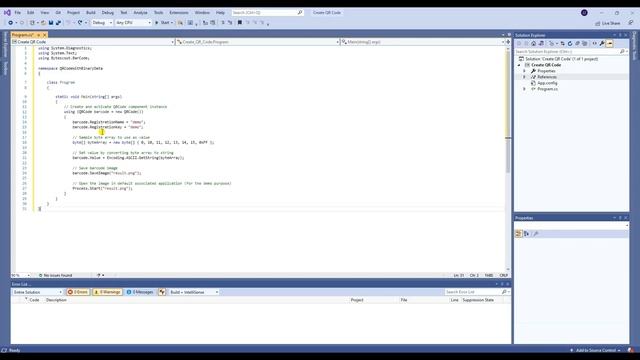Viewport: 640px width, 360px height.
Task: Close the Program.cs editor tab
Action: point(44,35)
